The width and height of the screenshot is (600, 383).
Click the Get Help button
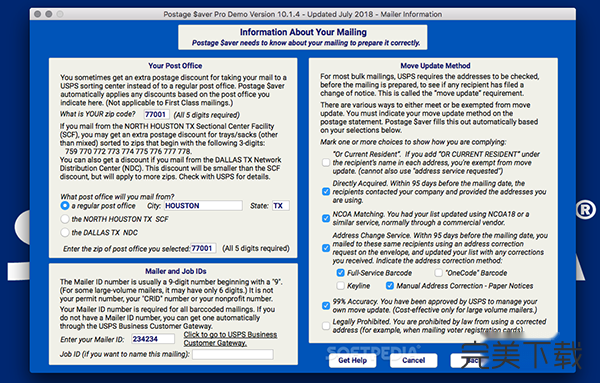(352, 360)
